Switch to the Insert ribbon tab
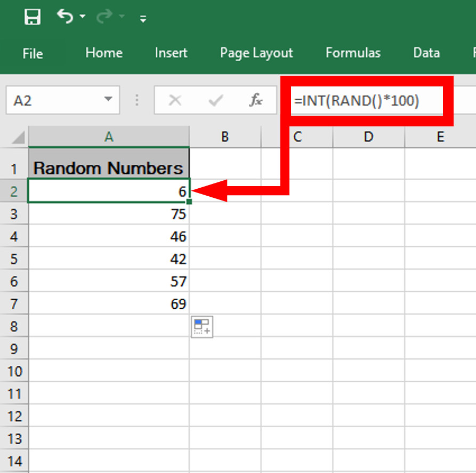476x473 pixels. coord(171,53)
